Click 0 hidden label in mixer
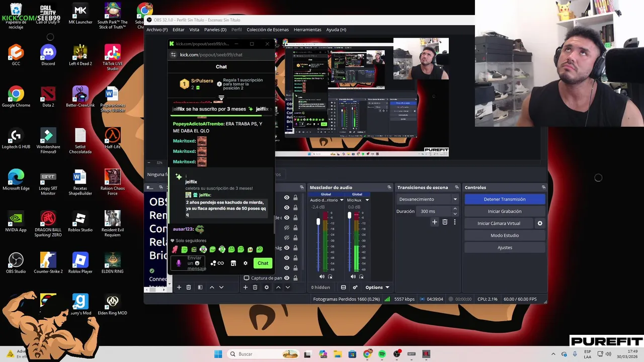This screenshot has width=644, height=362. click(320, 287)
